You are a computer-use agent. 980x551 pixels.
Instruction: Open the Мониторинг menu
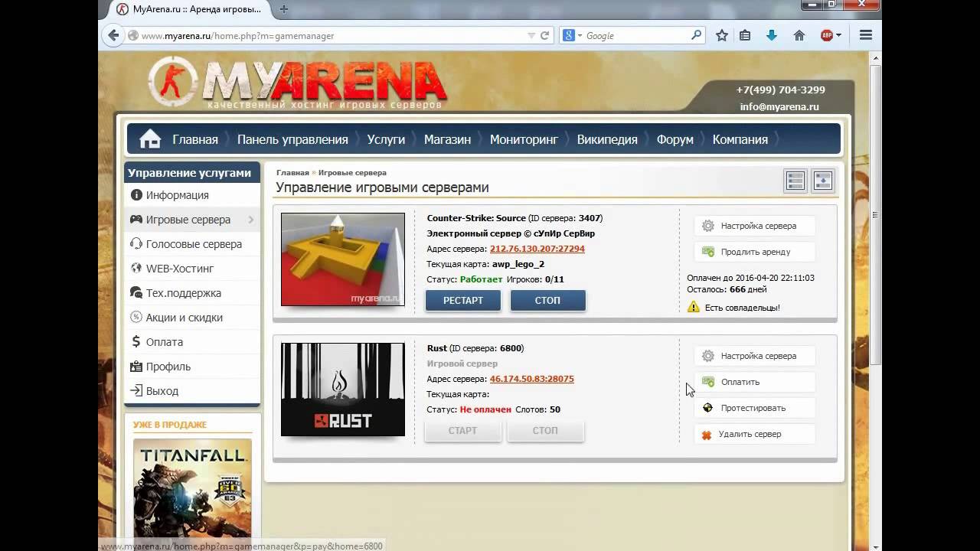[524, 139]
